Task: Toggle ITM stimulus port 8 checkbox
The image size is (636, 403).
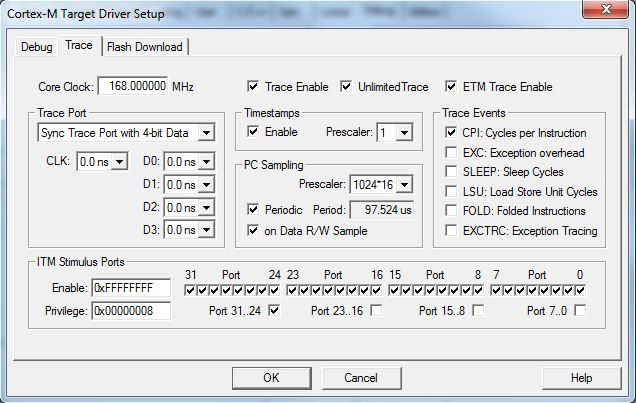Action: coord(478,290)
